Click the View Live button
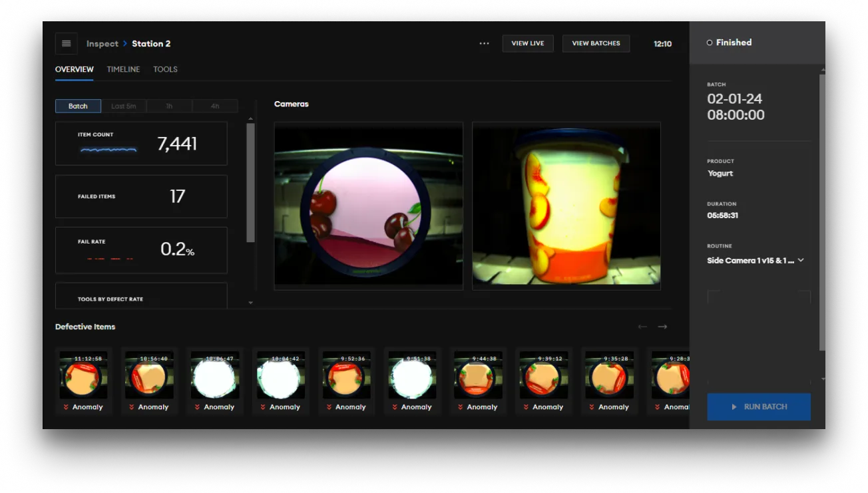 click(x=527, y=43)
